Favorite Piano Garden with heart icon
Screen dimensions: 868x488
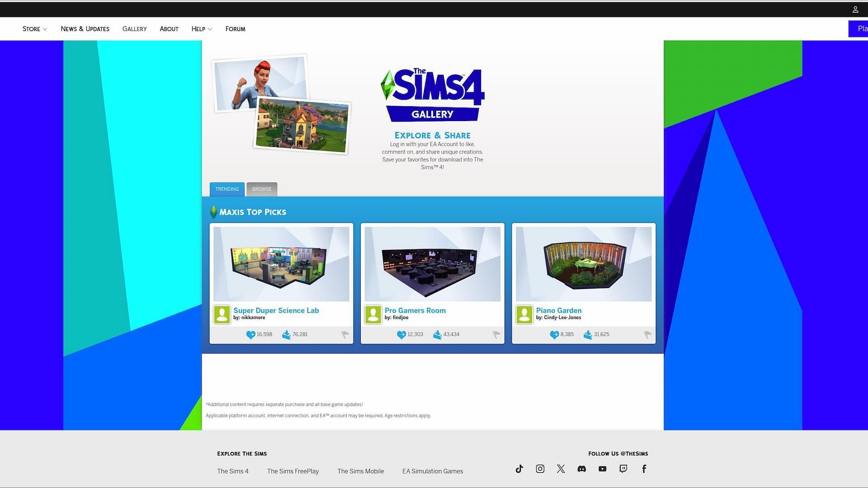554,335
